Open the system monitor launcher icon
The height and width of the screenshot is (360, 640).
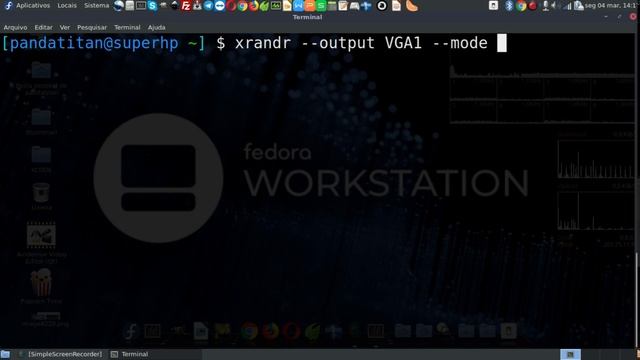pos(276,6)
